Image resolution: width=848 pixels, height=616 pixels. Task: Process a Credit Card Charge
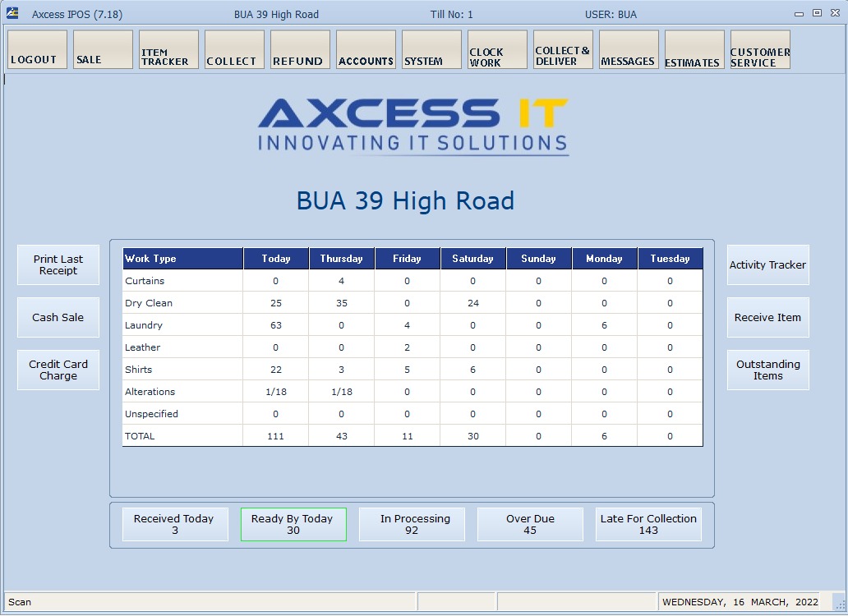(x=58, y=370)
